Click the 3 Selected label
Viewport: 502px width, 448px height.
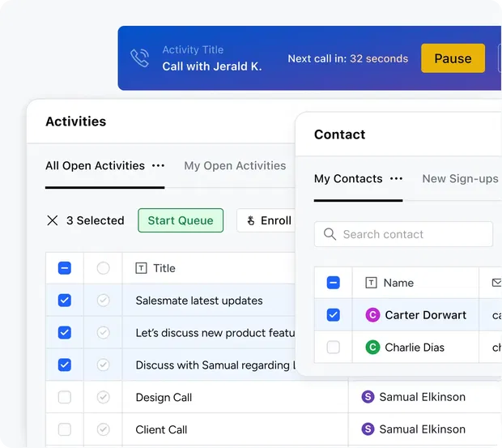click(96, 220)
